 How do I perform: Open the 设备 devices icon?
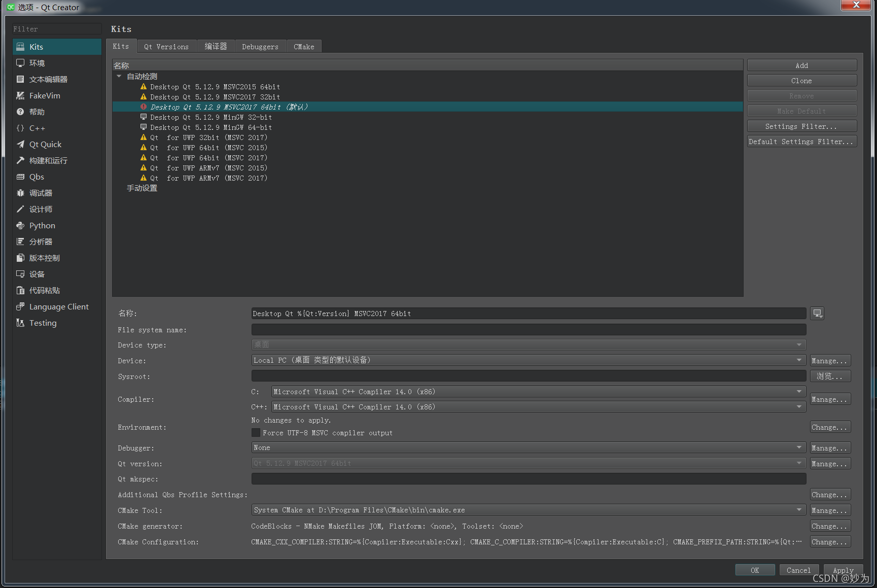click(x=20, y=274)
